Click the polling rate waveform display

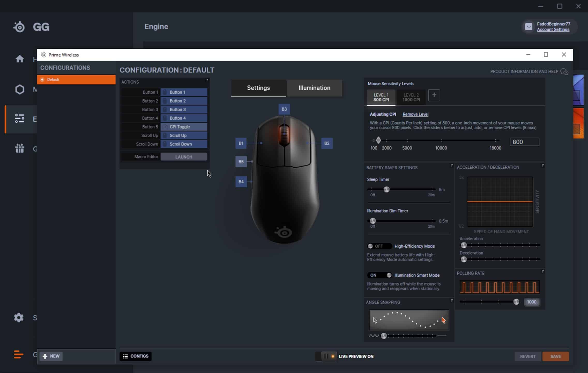[x=500, y=287]
